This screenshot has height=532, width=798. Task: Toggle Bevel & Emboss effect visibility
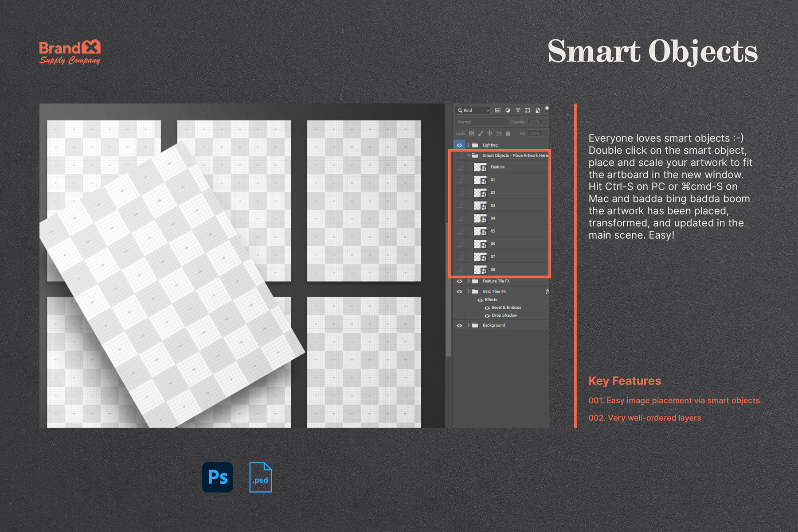click(487, 308)
